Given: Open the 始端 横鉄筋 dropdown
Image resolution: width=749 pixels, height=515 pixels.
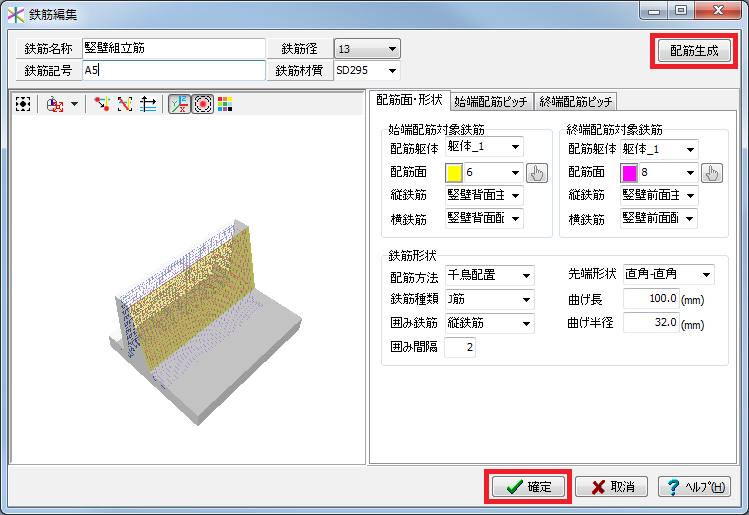Looking at the screenshot, I should click(x=484, y=218).
